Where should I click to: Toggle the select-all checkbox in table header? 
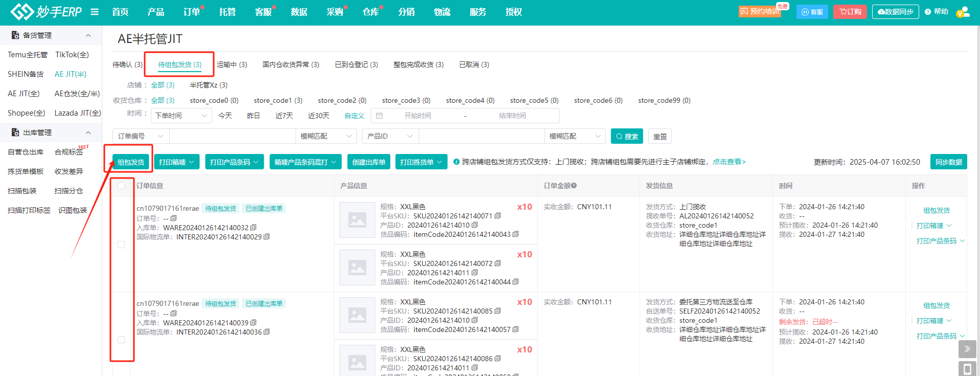point(121,186)
